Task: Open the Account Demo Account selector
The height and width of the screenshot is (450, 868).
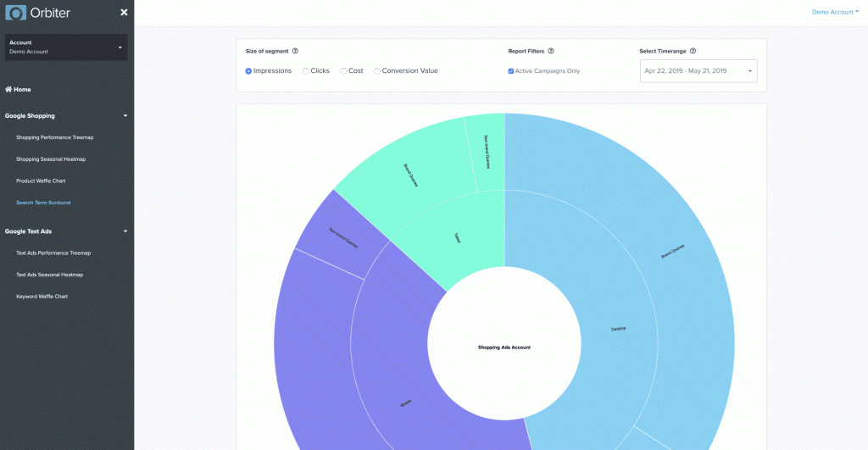Action: 66,47
